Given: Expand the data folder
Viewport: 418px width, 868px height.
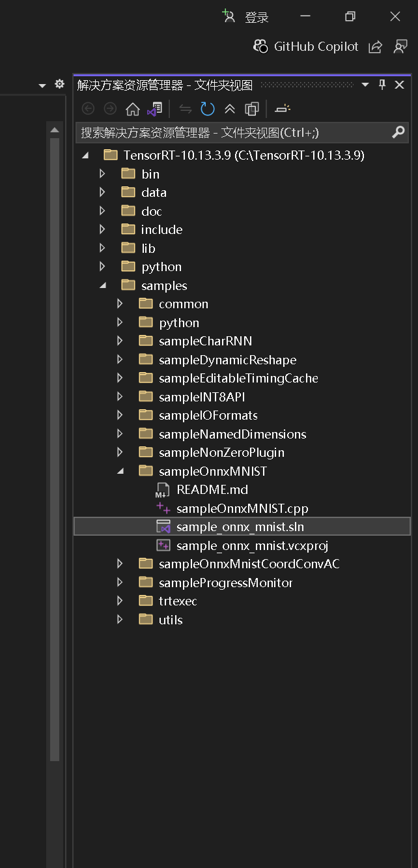Looking at the screenshot, I should click(x=102, y=192).
